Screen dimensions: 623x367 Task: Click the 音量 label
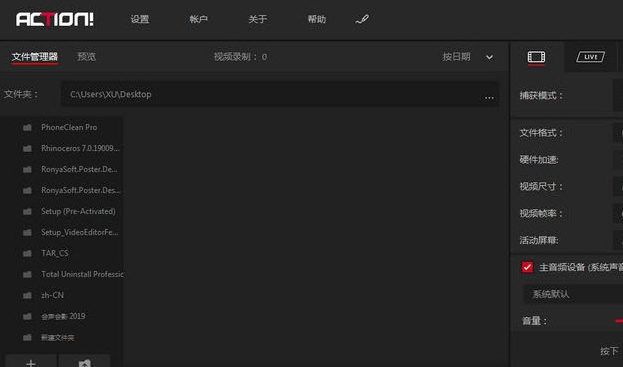point(534,321)
